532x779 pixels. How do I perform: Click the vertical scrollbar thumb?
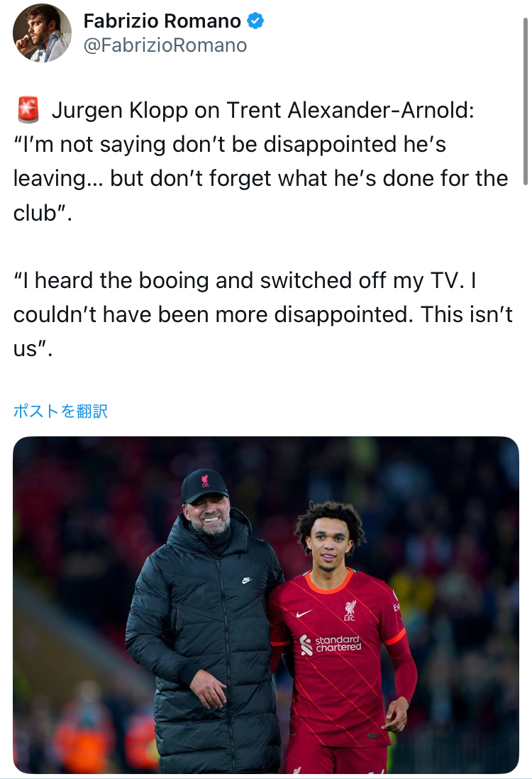(525, 101)
